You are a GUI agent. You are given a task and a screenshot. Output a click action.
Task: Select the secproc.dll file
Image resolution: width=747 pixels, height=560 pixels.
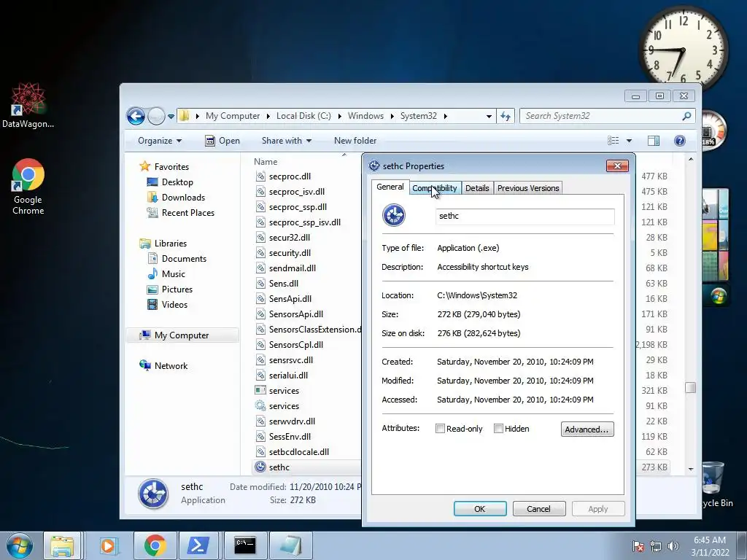290,176
